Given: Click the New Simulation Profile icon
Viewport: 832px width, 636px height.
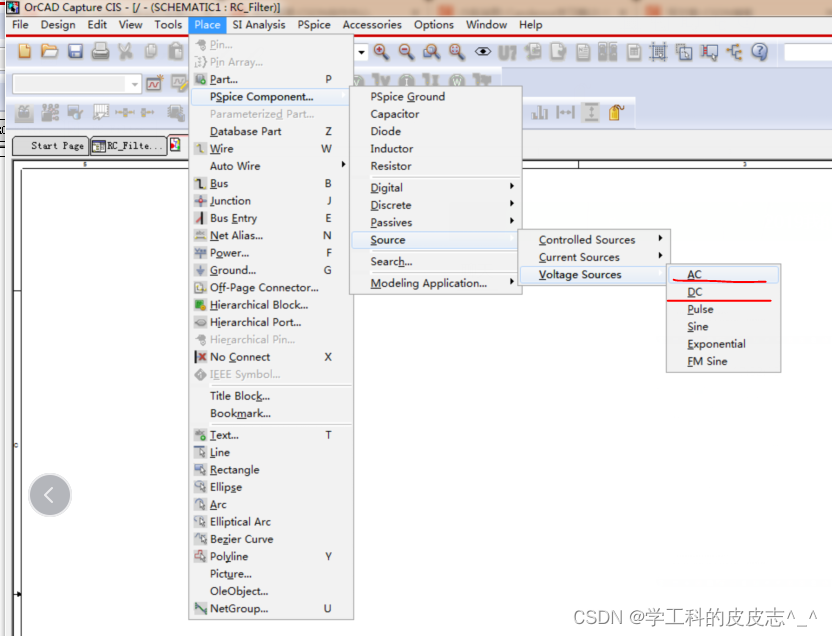Looking at the screenshot, I should pos(154,84).
